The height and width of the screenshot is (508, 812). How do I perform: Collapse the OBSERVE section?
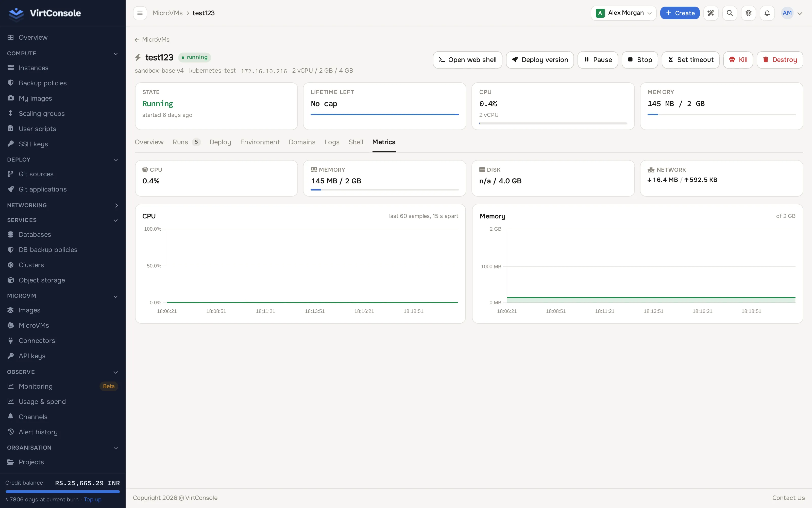point(116,372)
